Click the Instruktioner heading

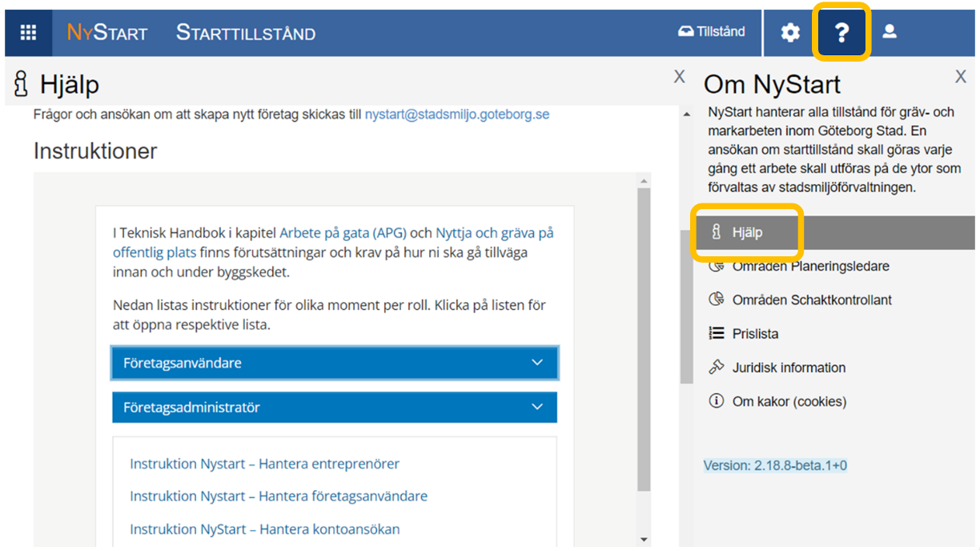point(95,151)
